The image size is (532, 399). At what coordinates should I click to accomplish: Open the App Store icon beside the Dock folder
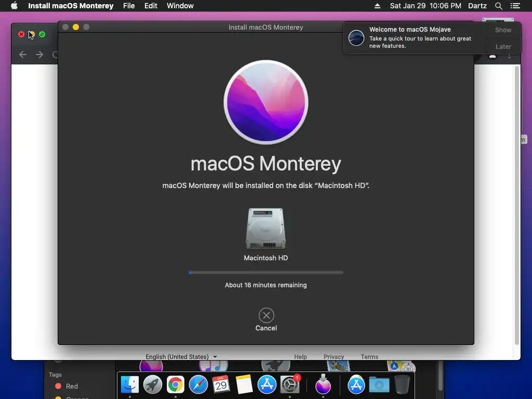(356, 385)
